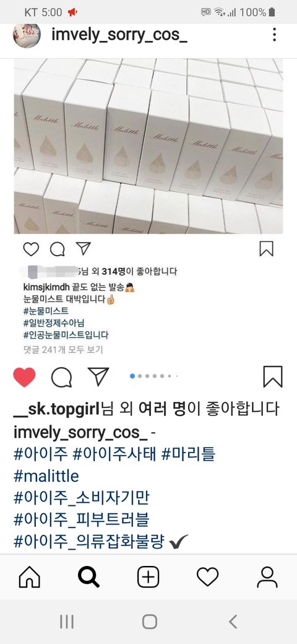The image size is (297, 644).
Task: Open comments with the large speech bubble icon
Action: coord(61,377)
